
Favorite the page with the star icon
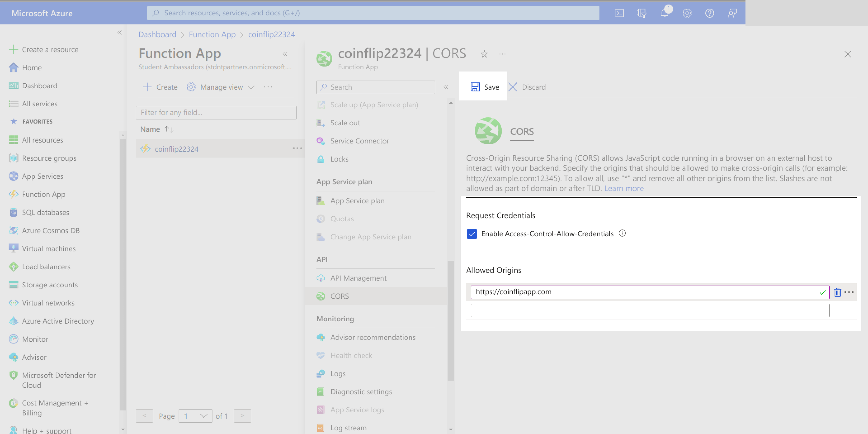(484, 54)
